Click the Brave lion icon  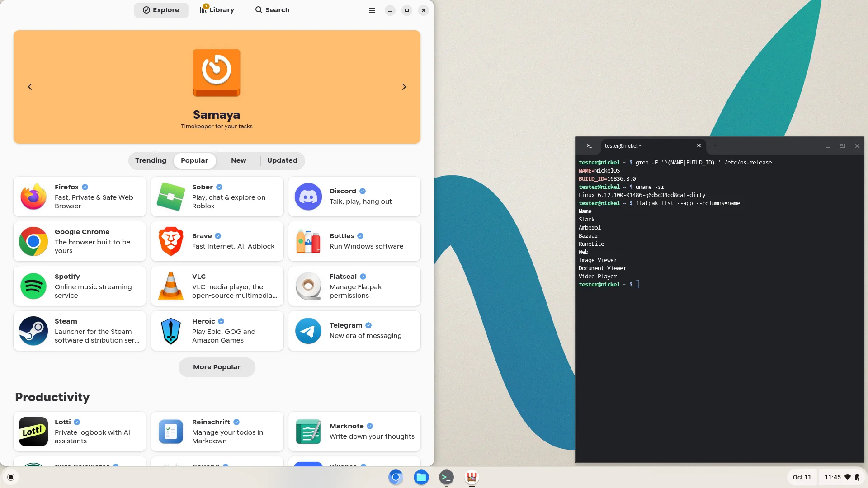[171, 241]
